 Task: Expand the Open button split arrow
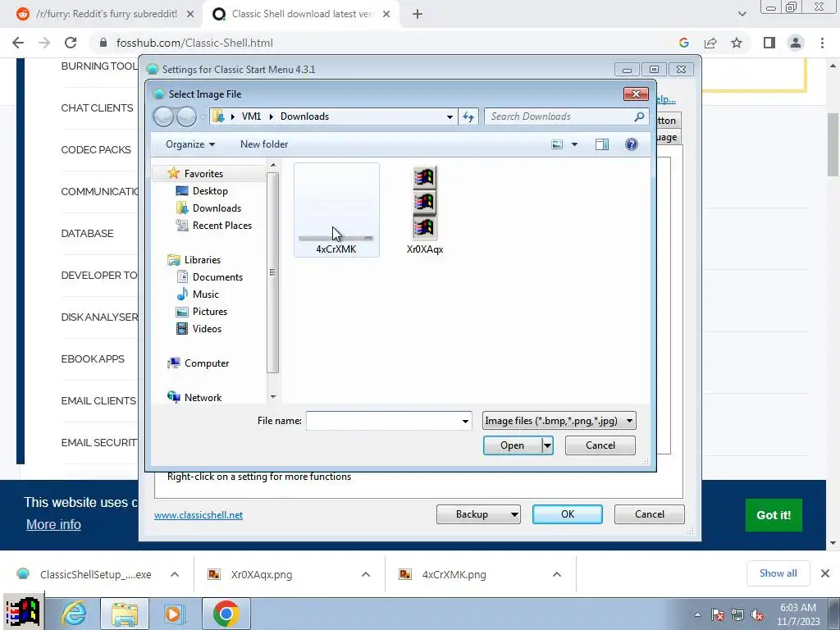point(547,445)
